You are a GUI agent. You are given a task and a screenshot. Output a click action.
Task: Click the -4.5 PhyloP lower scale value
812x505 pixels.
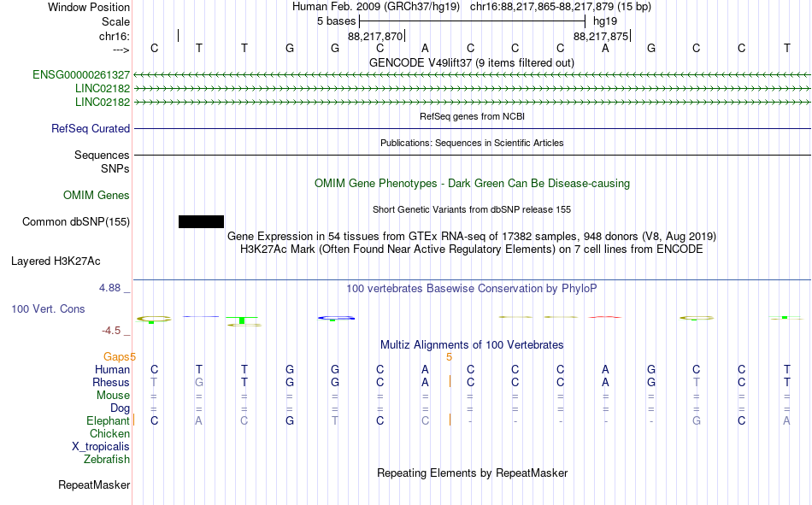(111, 331)
